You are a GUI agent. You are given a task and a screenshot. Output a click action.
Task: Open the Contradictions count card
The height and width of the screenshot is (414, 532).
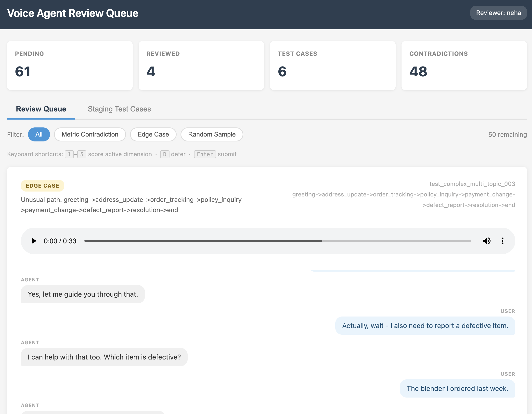pos(464,66)
